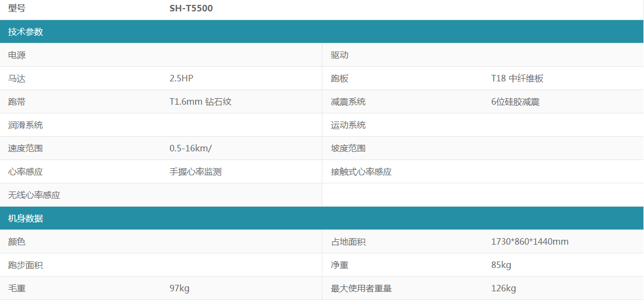The width and height of the screenshot is (644, 300).
Task: Click the 126kg maximum user weight value
Action: pos(503,289)
